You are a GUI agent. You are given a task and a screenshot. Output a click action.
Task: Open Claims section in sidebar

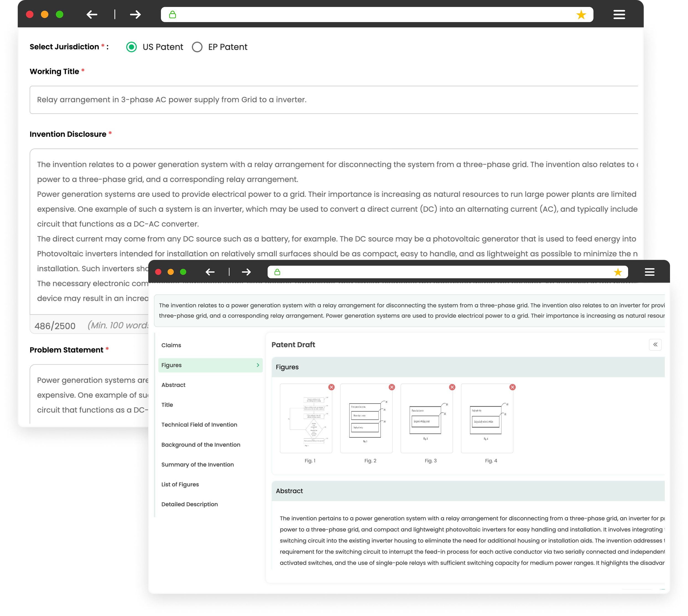point(171,345)
